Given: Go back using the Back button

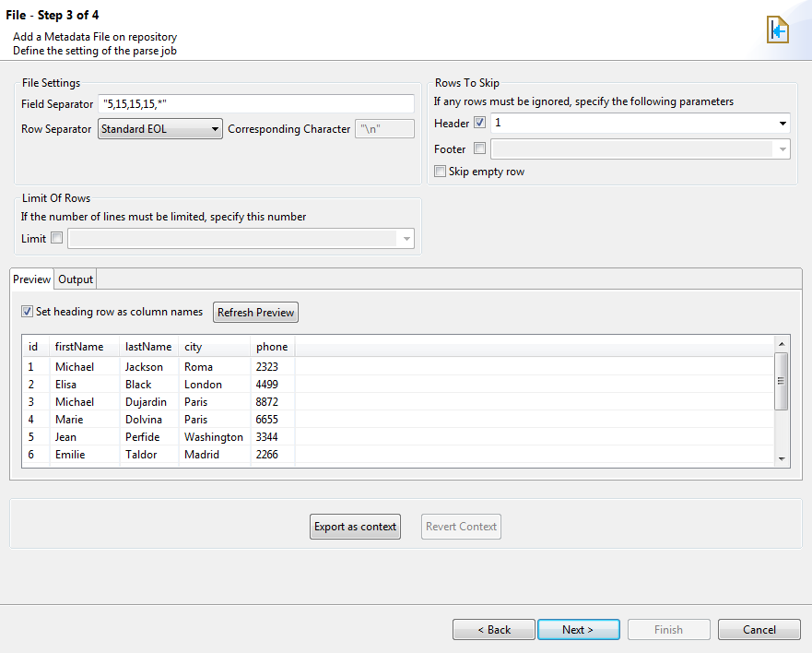Looking at the screenshot, I should click(x=493, y=629).
